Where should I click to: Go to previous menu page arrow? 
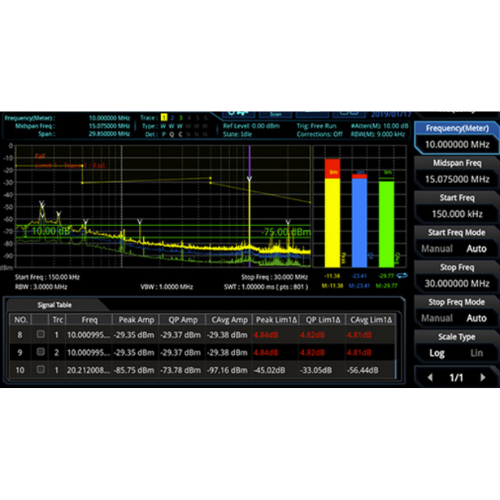[430, 377]
